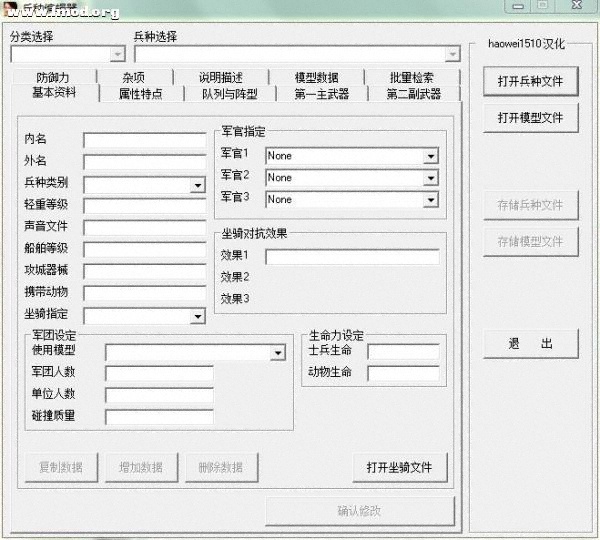Click the 士兵生命 input field
Viewport: 600px width, 540px height.
pos(403,352)
